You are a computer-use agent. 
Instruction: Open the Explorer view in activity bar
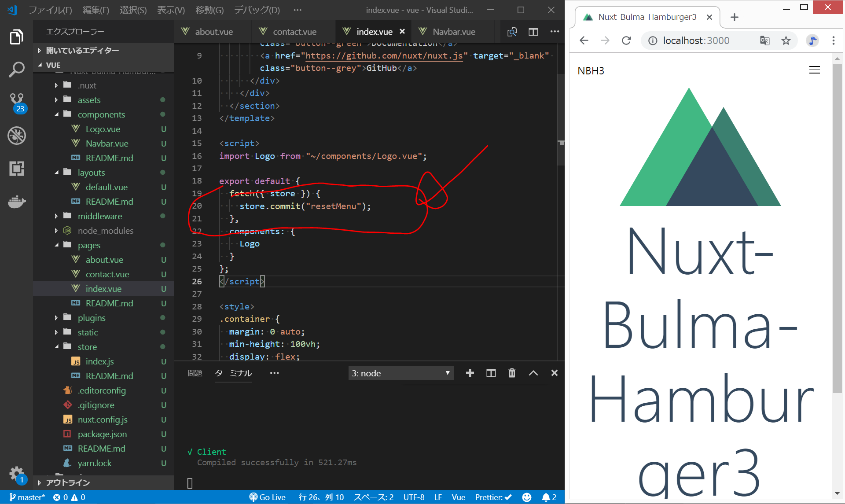(x=16, y=37)
